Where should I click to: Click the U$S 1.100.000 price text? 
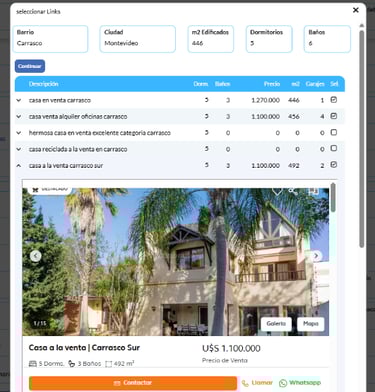[x=231, y=349]
